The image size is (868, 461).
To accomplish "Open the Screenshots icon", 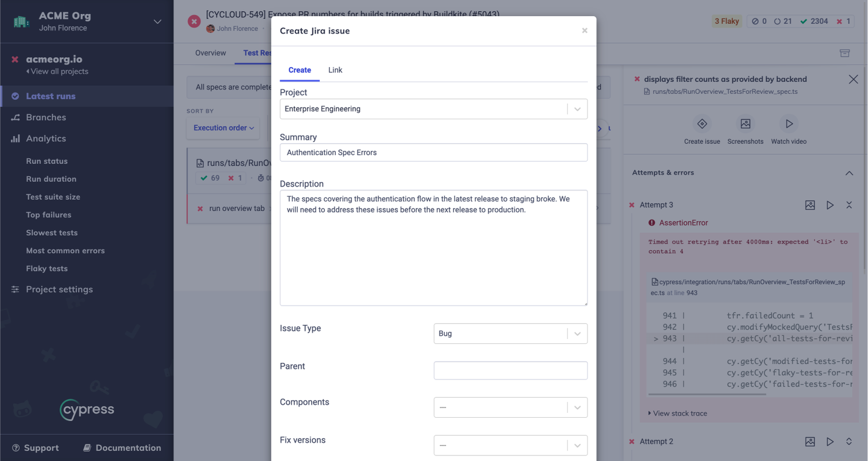I will coord(745,124).
